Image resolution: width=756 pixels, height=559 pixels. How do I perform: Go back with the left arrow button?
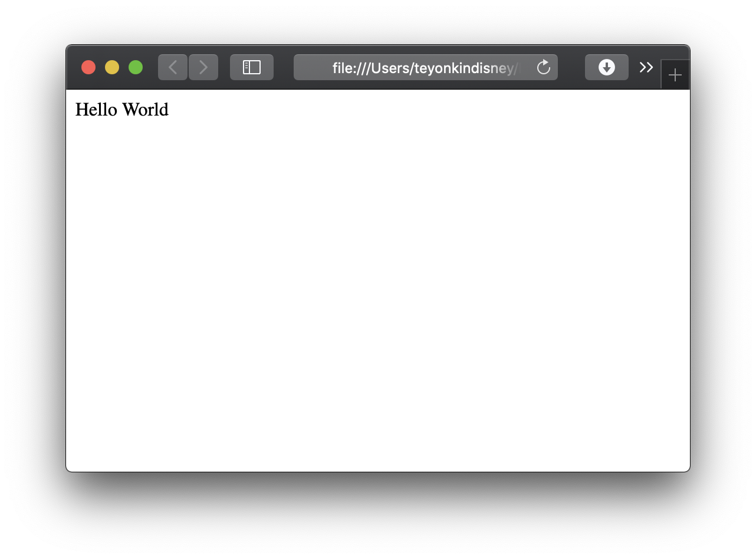[173, 67]
